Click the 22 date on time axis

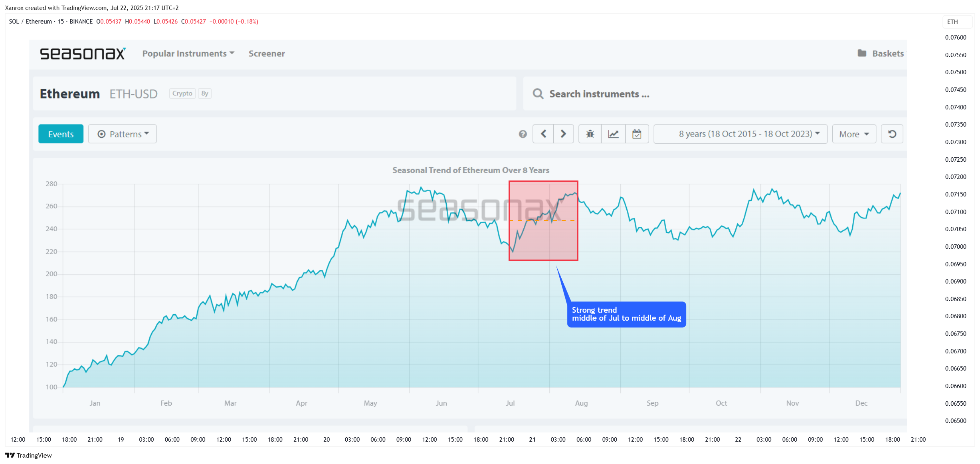(738, 440)
